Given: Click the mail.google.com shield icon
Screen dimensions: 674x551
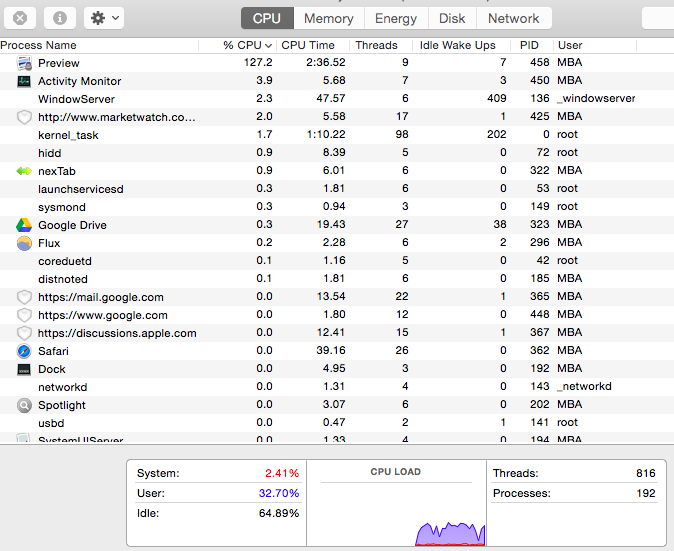Looking at the screenshot, I should coord(24,297).
